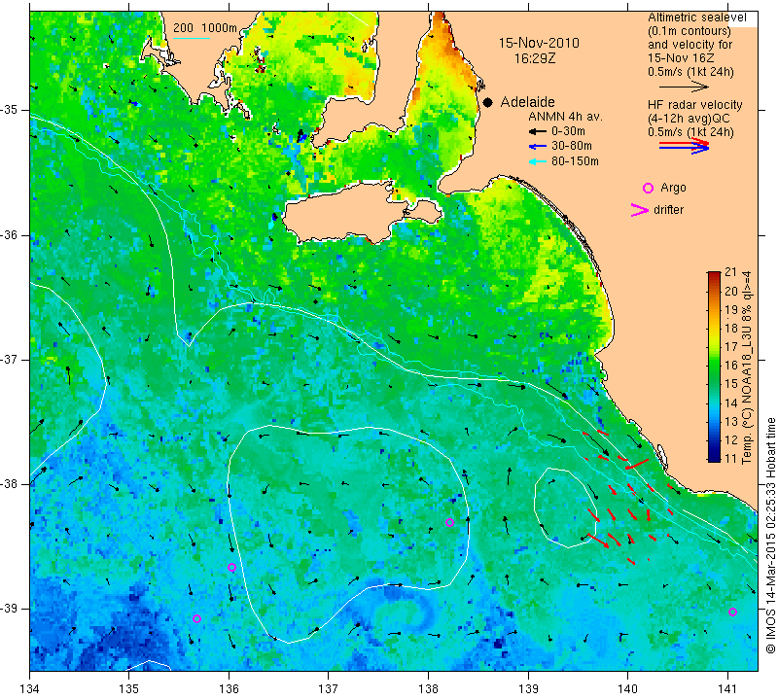
Task: Click the date text '15-Nov-2010'
Action: tap(539, 43)
